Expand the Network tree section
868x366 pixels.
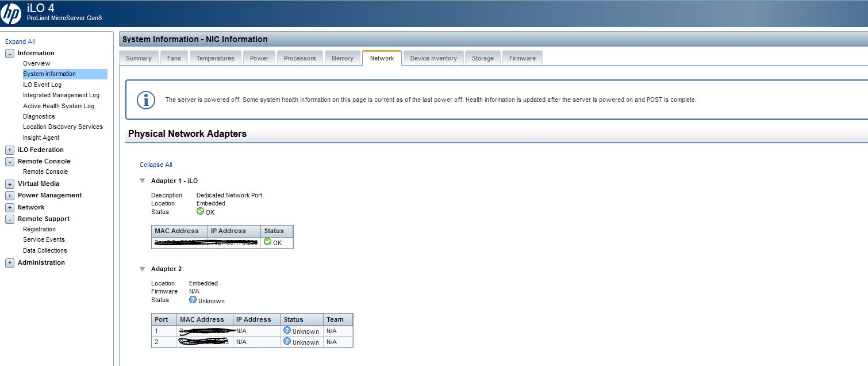pos(10,208)
